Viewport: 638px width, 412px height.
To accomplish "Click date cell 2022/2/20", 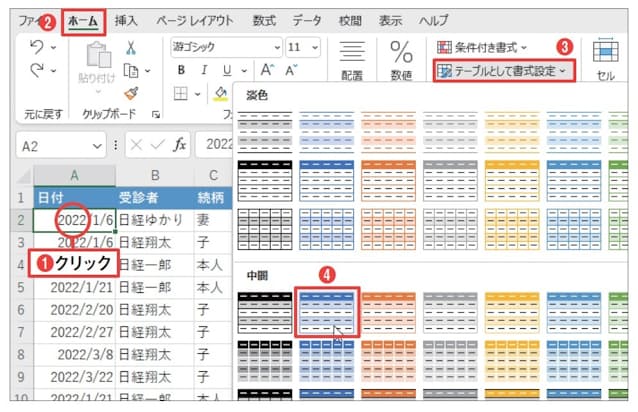I will [x=74, y=310].
